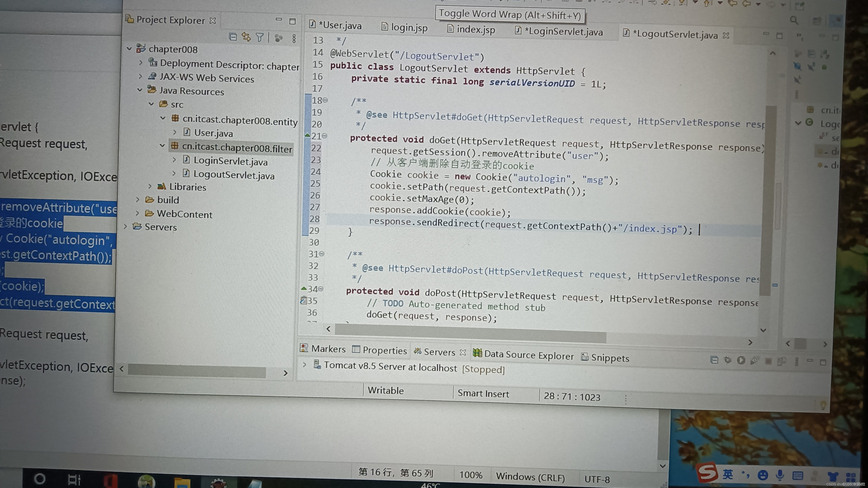Expand the build folder
Screen dimensions: 868x488
[x=137, y=199]
